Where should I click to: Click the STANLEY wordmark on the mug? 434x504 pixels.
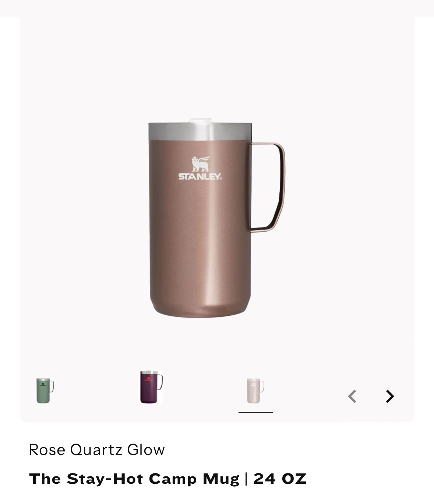200,177
